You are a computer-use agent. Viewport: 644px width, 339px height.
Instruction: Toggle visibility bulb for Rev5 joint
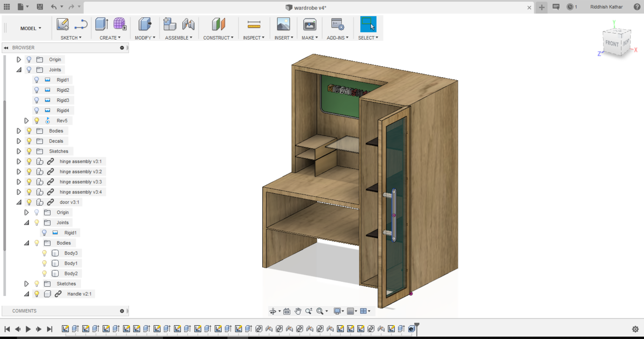(37, 121)
